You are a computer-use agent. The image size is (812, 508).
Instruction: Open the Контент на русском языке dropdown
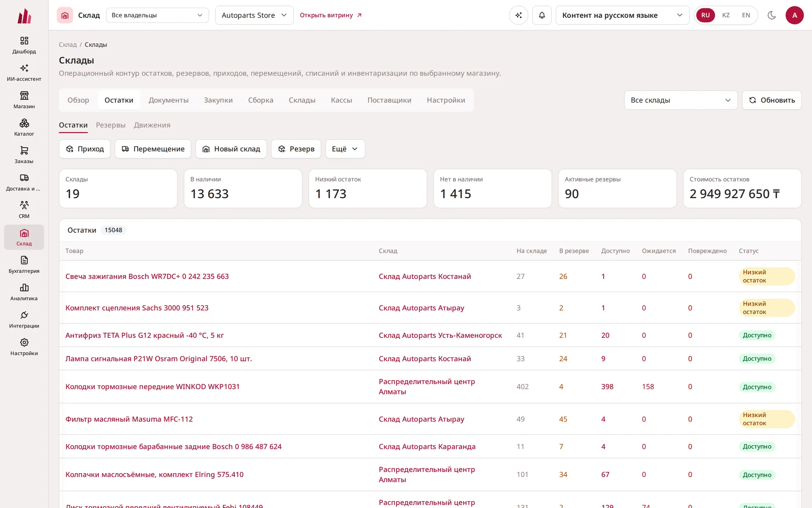[x=622, y=15]
